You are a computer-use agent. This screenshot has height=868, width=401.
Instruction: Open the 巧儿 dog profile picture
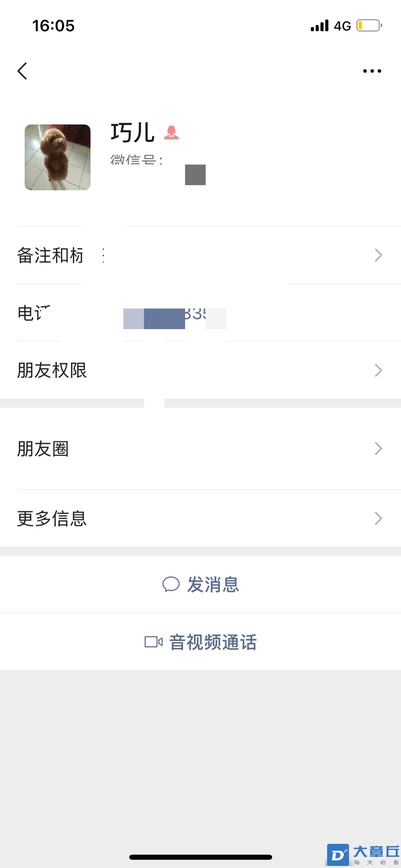point(58,157)
